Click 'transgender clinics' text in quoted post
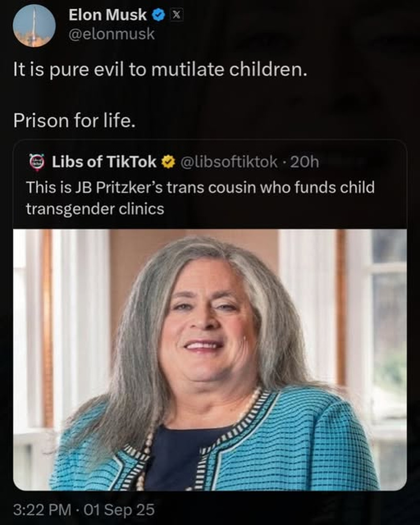 tap(95, 209)
